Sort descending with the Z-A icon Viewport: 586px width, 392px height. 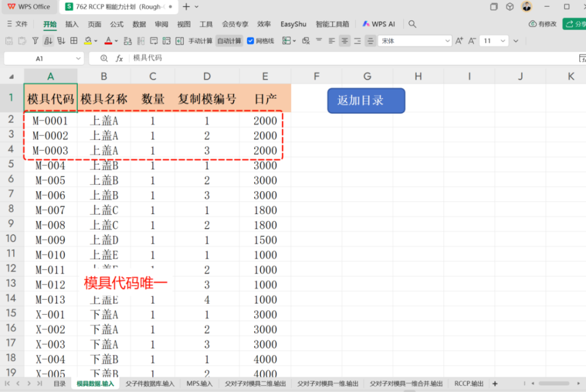[61, 41]
